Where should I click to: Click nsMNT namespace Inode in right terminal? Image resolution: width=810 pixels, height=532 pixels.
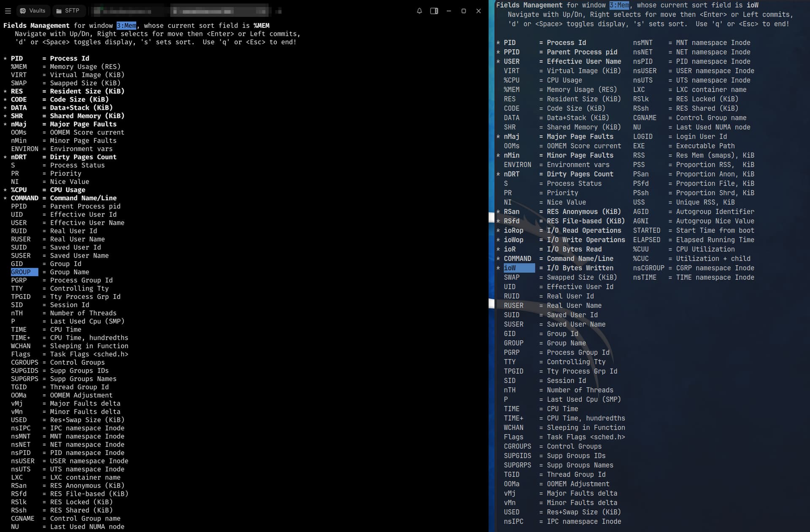click(x=692, y=43)
